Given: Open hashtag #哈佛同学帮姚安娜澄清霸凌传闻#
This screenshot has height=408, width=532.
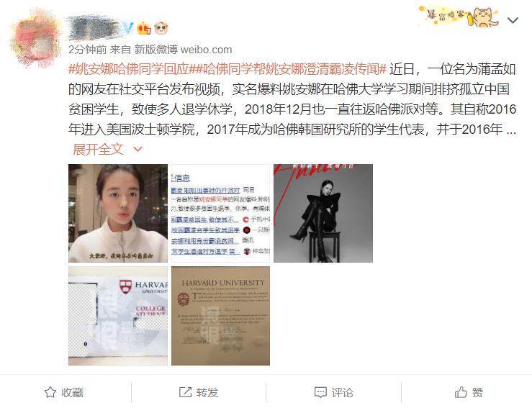Looking at the screenshot, I should pos(289,69).
